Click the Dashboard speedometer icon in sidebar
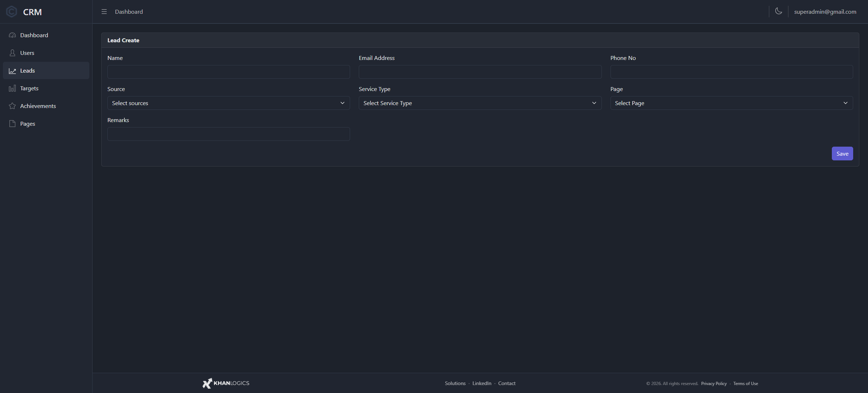 (12, 35)
